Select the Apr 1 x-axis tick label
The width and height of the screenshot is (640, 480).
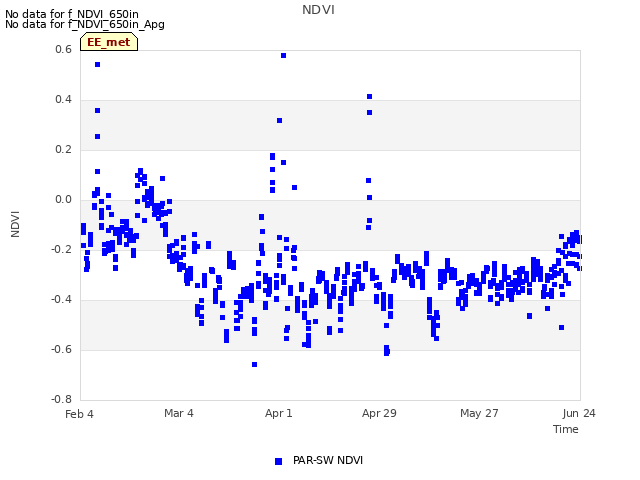point(279,413)
